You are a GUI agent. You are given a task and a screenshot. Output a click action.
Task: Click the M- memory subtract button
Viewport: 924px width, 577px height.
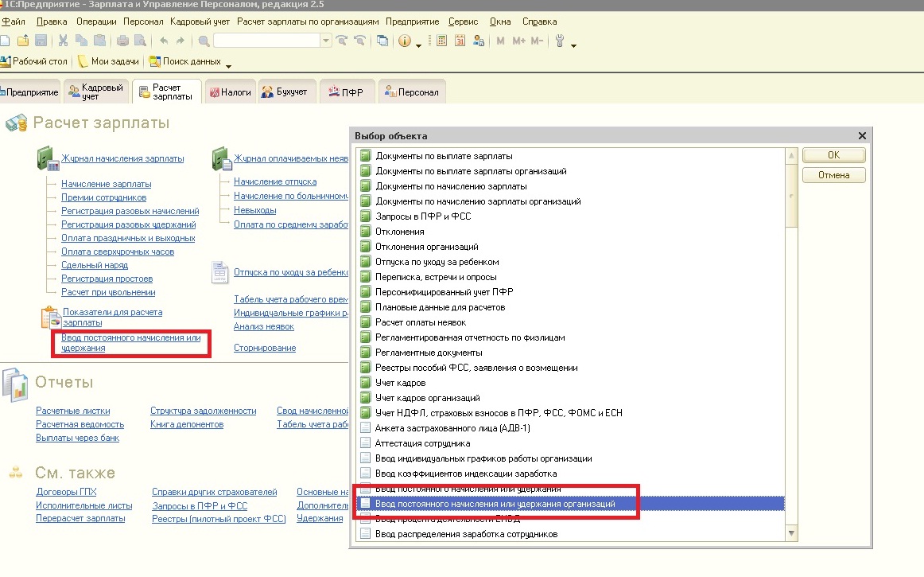point(537,41)
